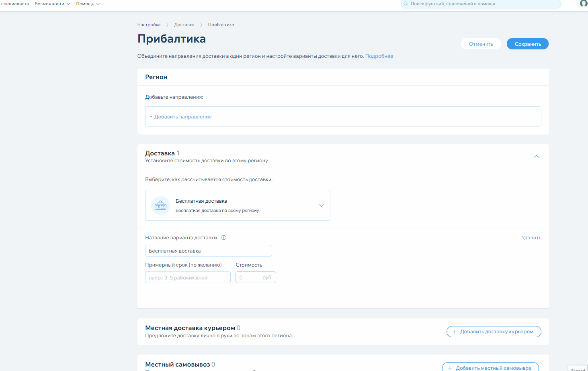The image size is (588, 371).
Task: Focus the delivery option name field
Action: click(x=208, y=251)
